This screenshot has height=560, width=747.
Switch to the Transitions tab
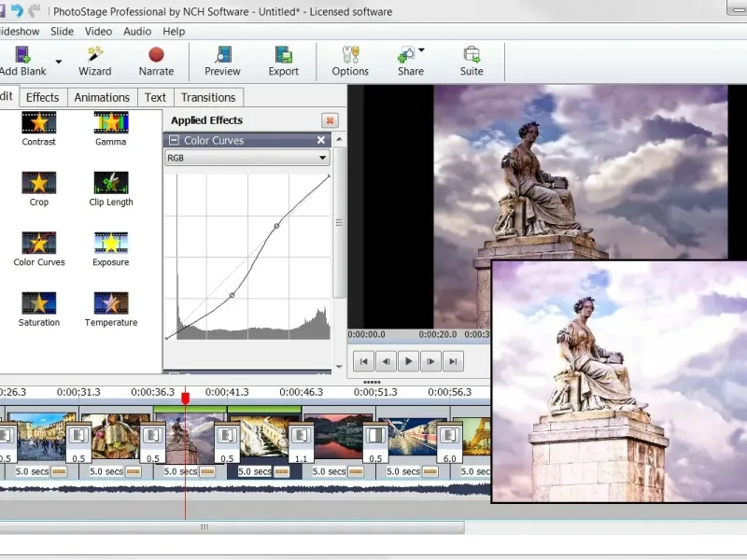(208, 97)
